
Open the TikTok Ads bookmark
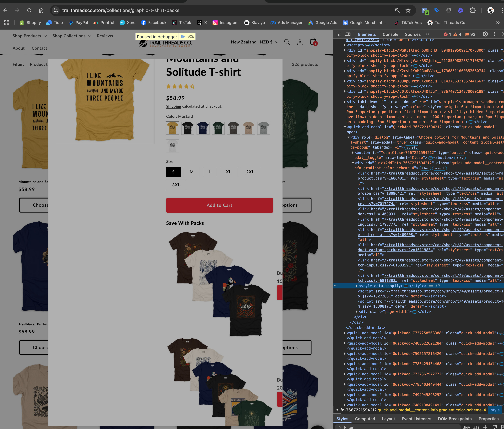(408, 23)
